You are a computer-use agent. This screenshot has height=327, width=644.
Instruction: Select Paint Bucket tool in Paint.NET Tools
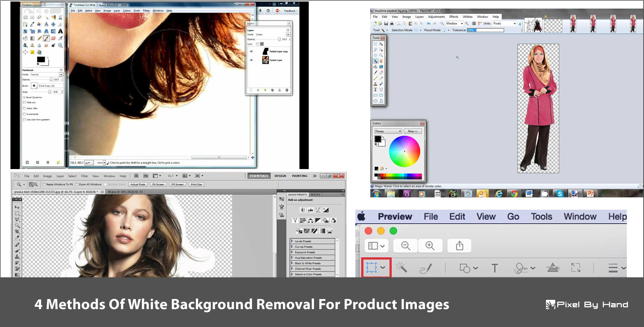pyautogui.click(x=376, y=67)
